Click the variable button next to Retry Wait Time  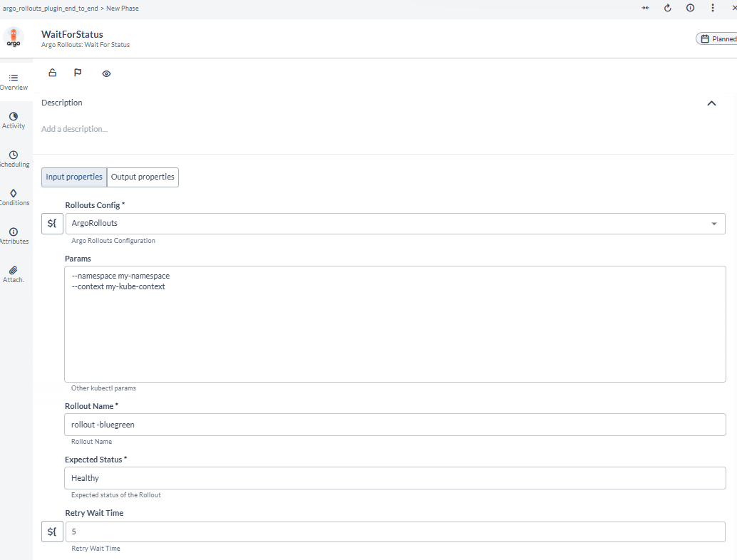coord(52,532)
